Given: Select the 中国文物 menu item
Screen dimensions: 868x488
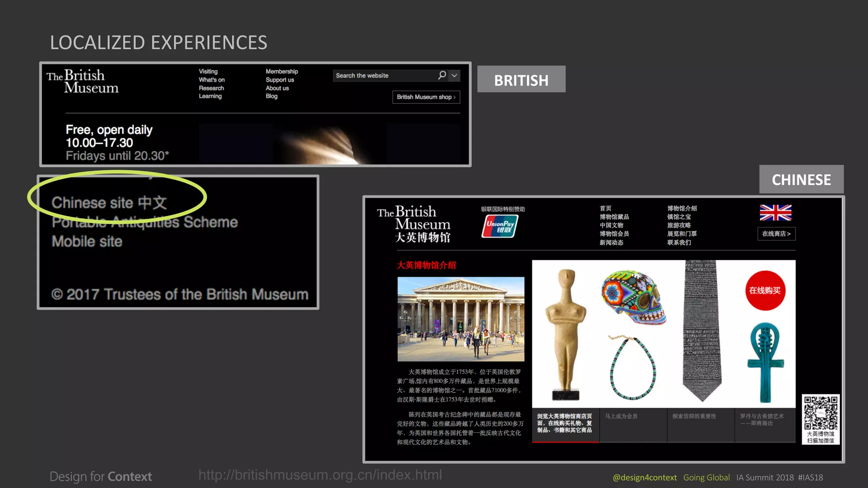Looking at the screenshot, I should pos(611,225).
